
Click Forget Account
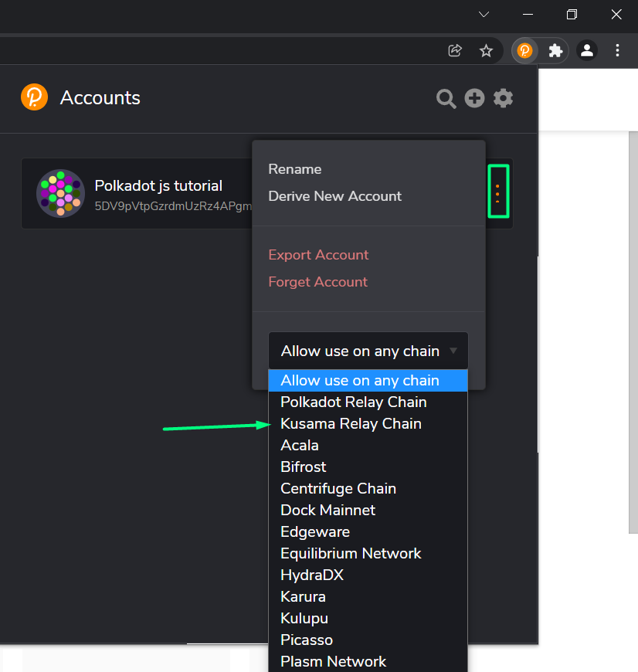(x=317, y=281)
